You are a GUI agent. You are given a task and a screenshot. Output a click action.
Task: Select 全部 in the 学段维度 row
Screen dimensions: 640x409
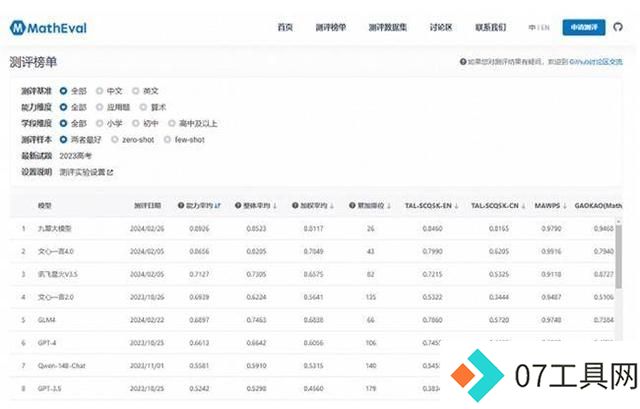pos(63,123)
